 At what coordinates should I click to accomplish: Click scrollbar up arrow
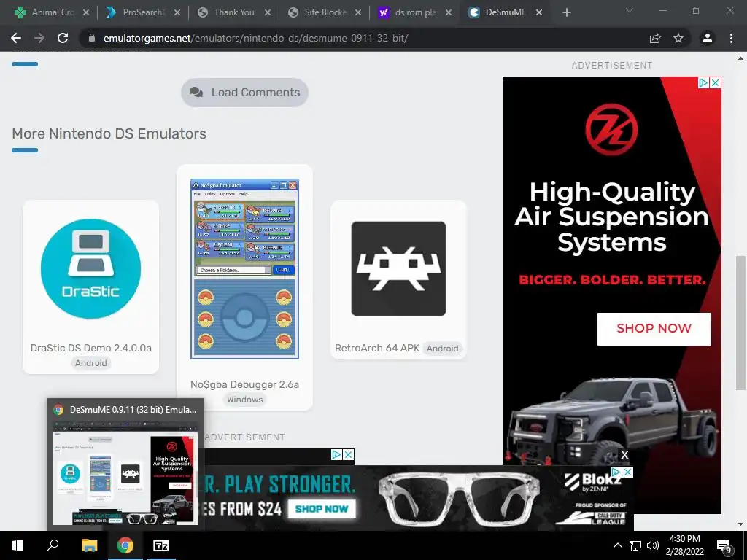[740, 58]
